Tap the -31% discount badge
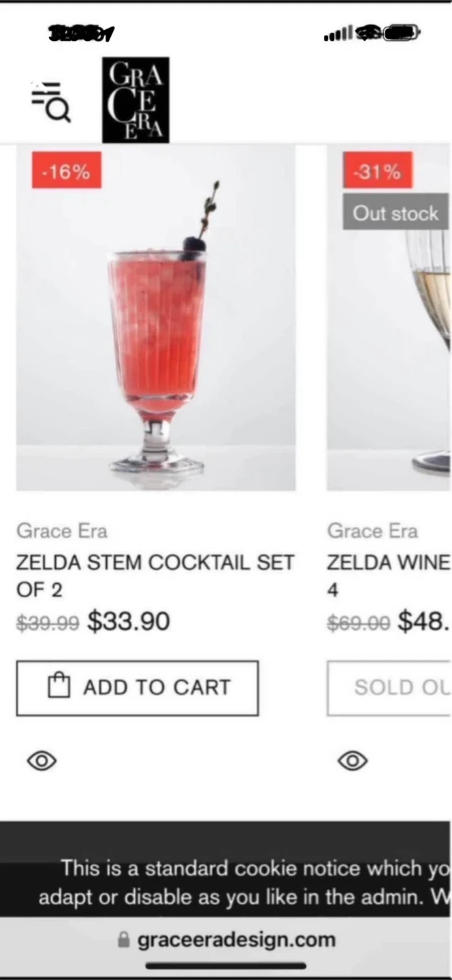This screenshot has height=980, width=452. (377, 171)
